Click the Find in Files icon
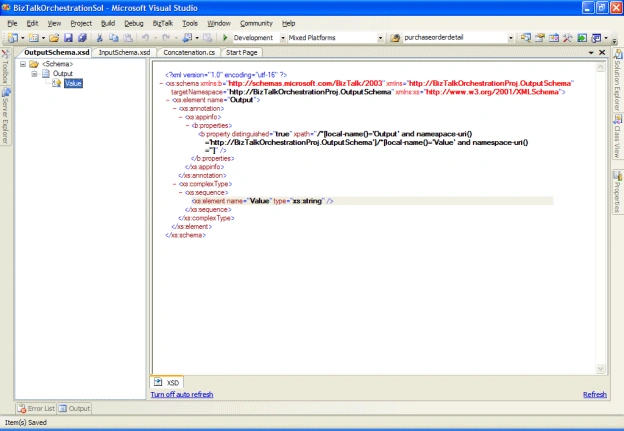The height and width of the screenshot is (431, 624). (395, 38)
